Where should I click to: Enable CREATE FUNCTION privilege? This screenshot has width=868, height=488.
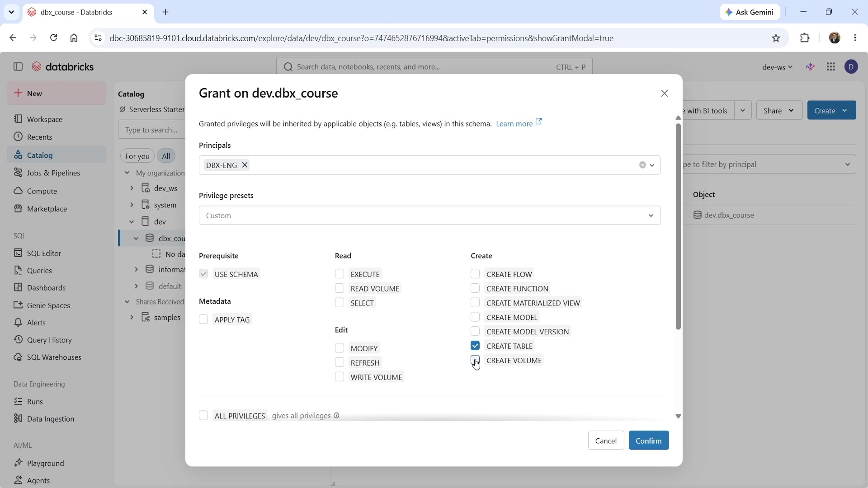[x=475, y=288]
